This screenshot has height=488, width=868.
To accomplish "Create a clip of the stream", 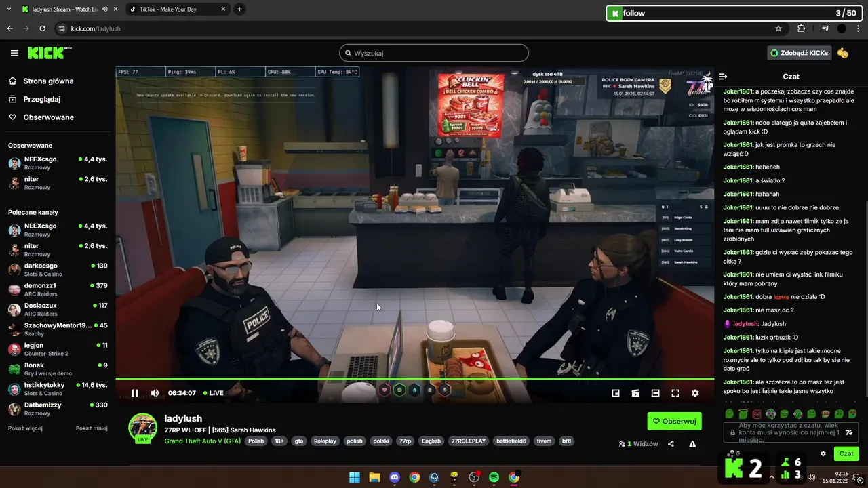I will coord(635,393).
